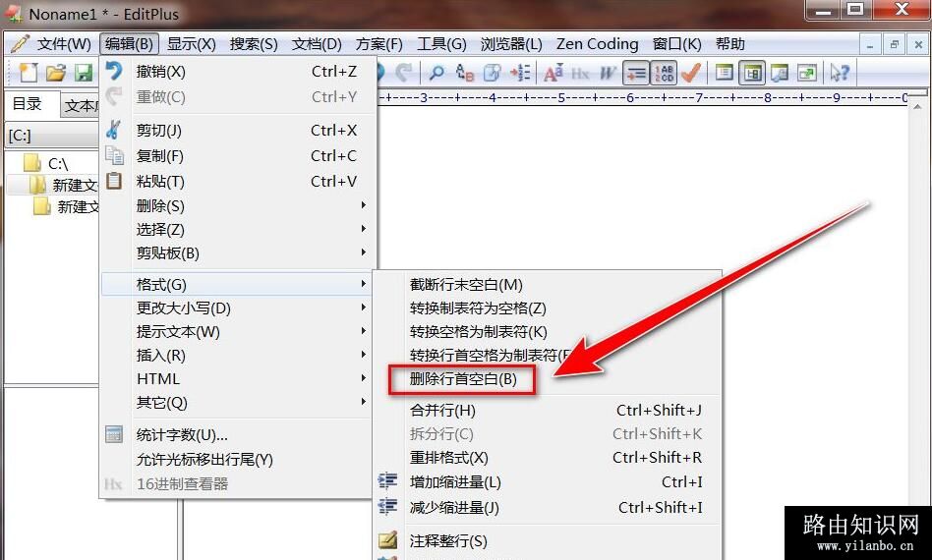Image resolution: width=932 pixels, height=560 pixels.
Task: Open the 文件(W) menu
Action: tap(64, 44)
